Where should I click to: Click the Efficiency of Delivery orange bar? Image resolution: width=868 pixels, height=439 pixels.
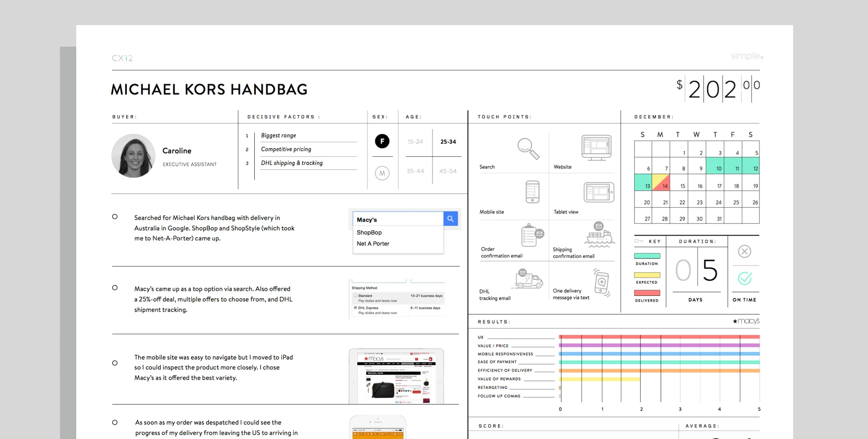[x=660, y=371]
